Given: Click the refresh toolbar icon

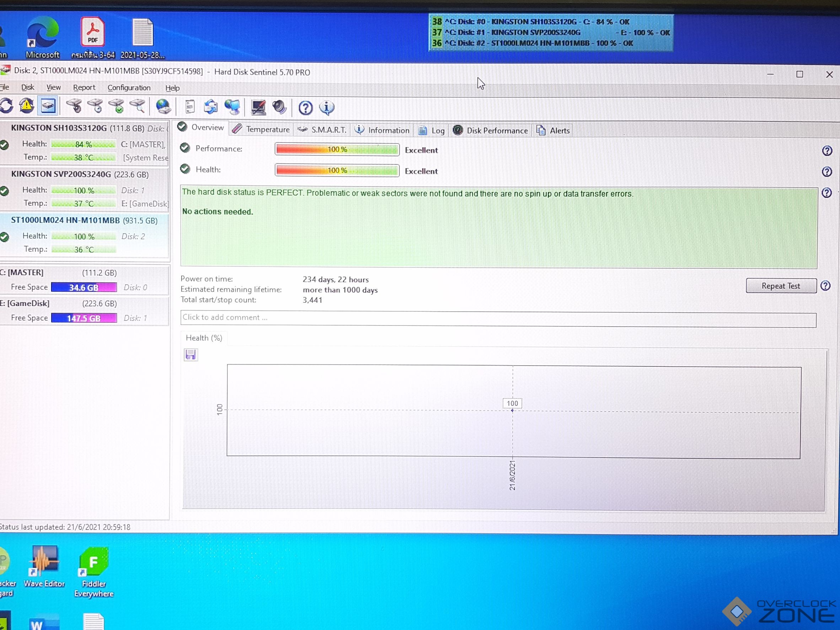Looking at the screenshot, I should pyautogui.click(x=6, y=106).
